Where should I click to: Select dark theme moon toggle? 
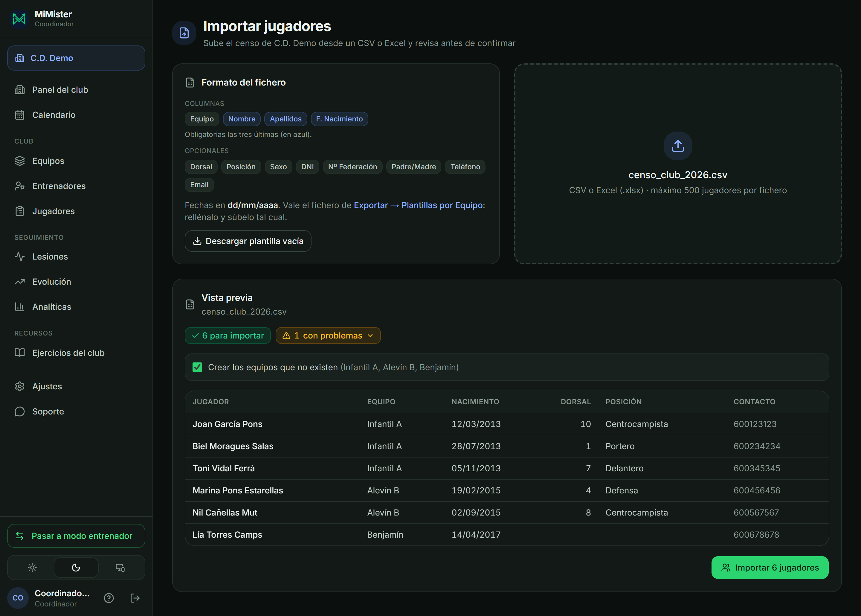[x=76, y=568]
